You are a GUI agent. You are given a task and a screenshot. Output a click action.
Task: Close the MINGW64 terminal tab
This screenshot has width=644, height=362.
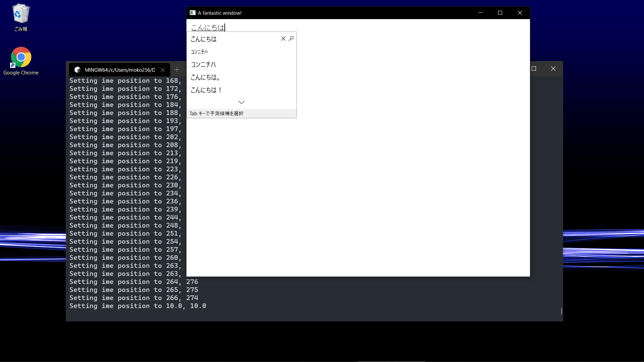click(163, 70)
